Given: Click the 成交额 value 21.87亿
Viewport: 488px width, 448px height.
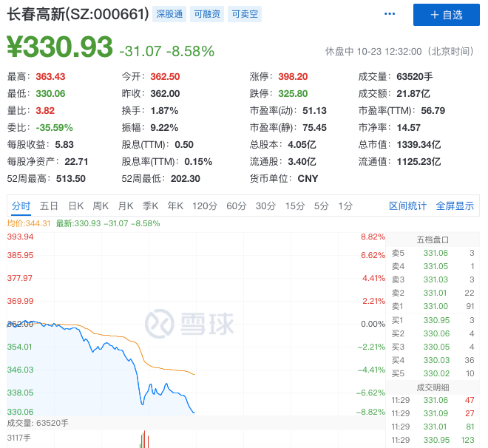Looking at the screenshot, I should 413,94.
